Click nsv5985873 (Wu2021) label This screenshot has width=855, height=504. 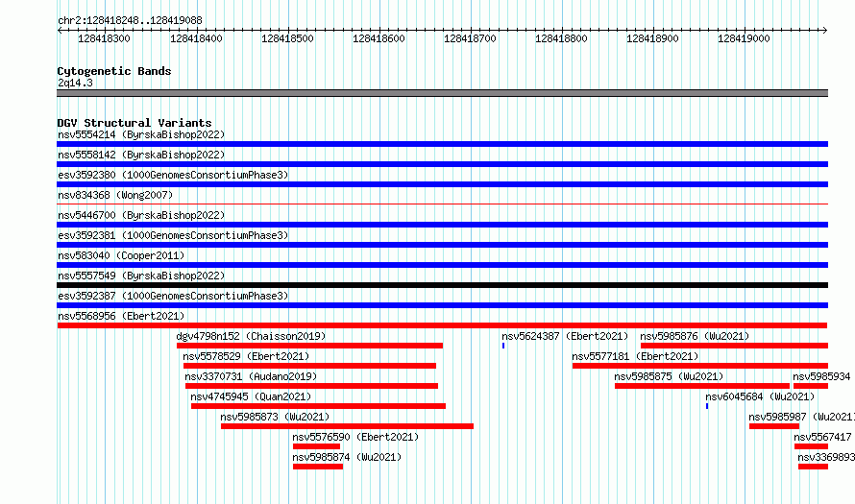[275, 417]
